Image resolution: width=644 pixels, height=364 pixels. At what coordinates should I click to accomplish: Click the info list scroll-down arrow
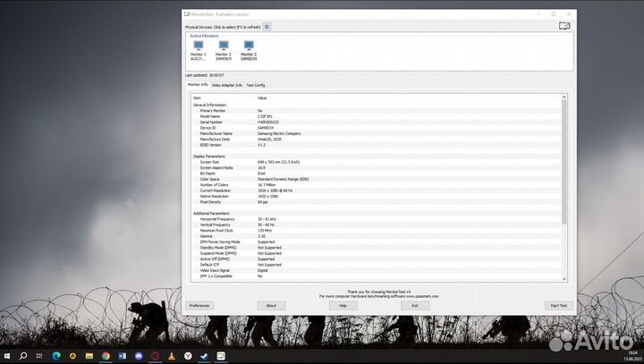[x=563, y=279]
